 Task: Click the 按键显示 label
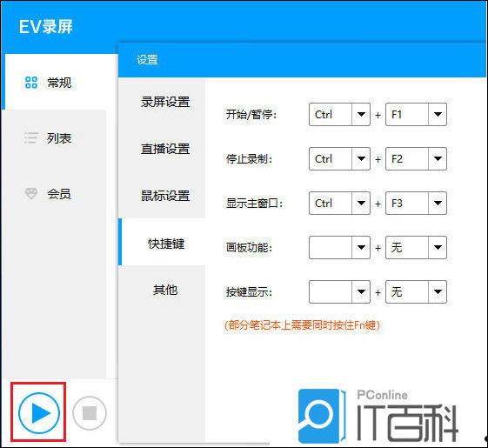pos(249,292)
